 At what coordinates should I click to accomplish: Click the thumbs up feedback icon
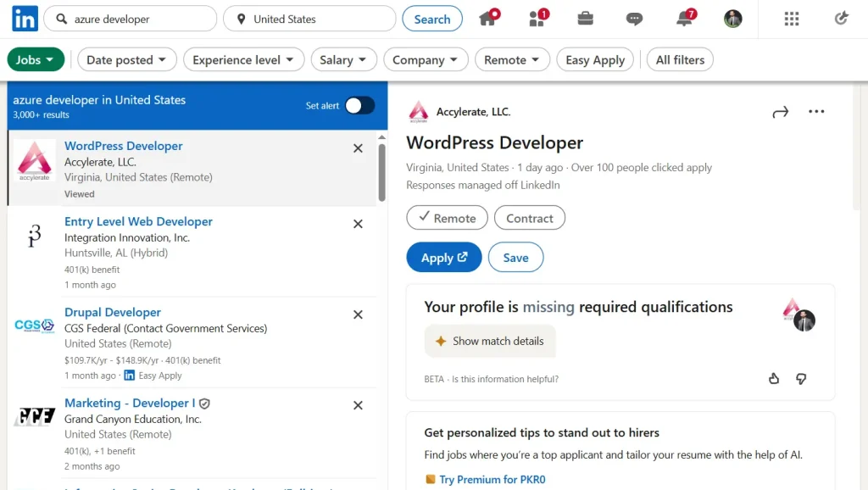773,379
